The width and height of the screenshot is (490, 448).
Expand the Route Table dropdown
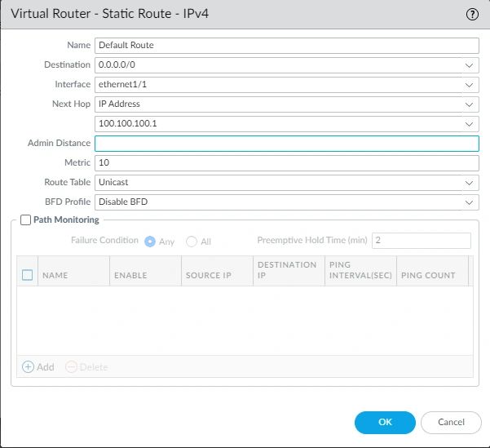[469, 183]
